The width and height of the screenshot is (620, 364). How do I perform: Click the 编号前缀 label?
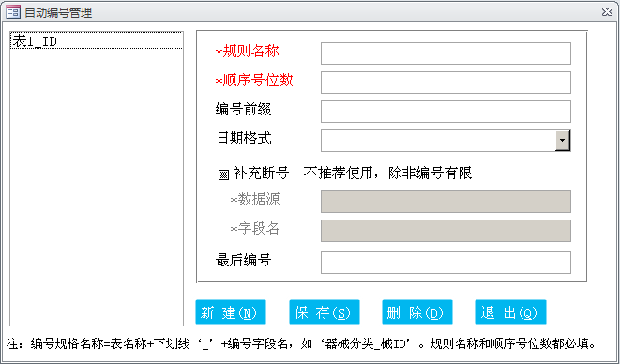coord(243,109)
